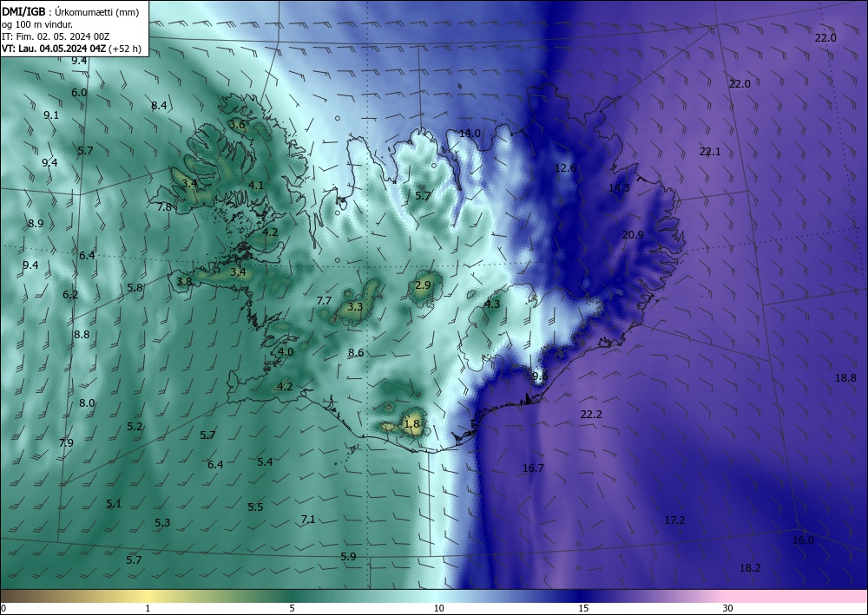Select the 4.3 value on Vatnajökull
Screen dimensions: 868x615
[492, 304]
